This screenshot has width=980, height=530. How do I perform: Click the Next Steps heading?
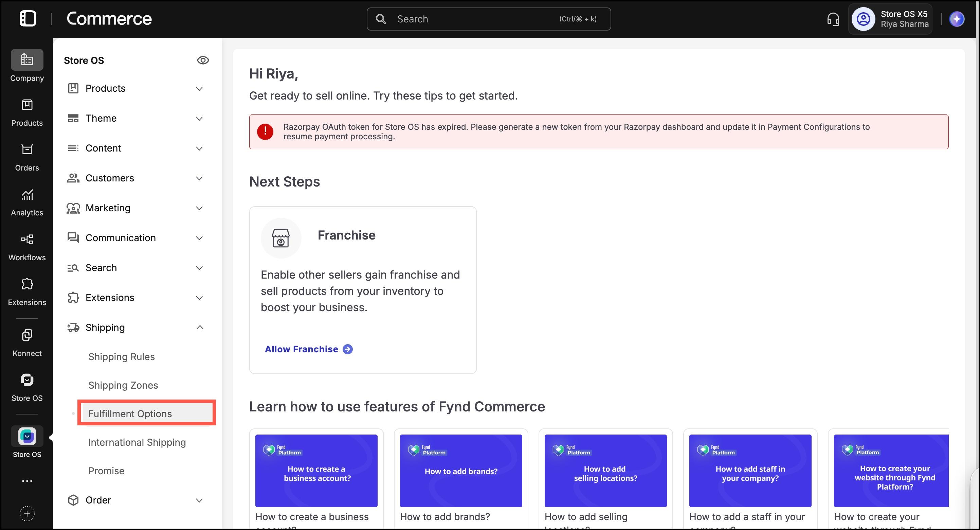(x=284, y=182)
